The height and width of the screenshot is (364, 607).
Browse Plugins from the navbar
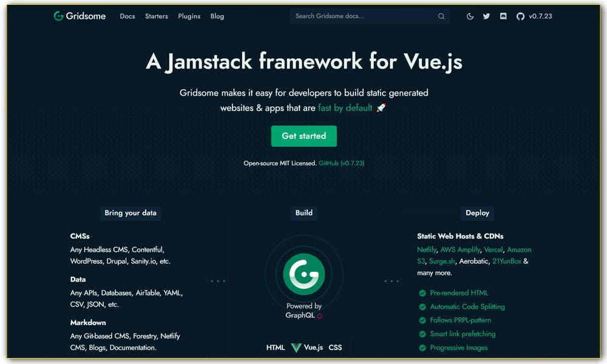click(x=189, y=16)
